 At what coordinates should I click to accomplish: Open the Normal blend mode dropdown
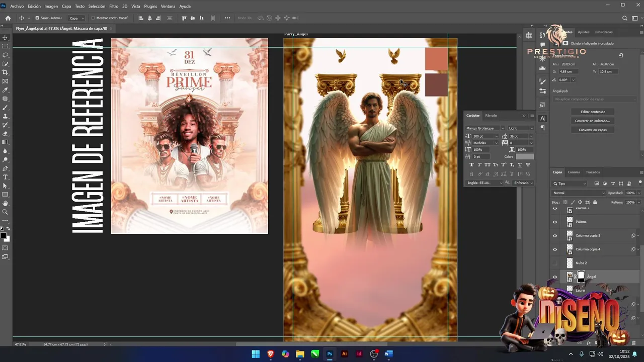579,193
